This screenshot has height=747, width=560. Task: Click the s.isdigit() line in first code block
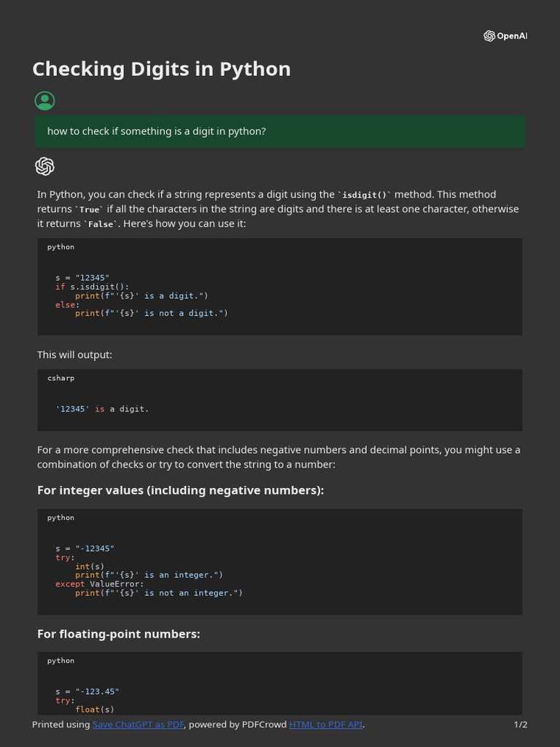click(92, 287)
